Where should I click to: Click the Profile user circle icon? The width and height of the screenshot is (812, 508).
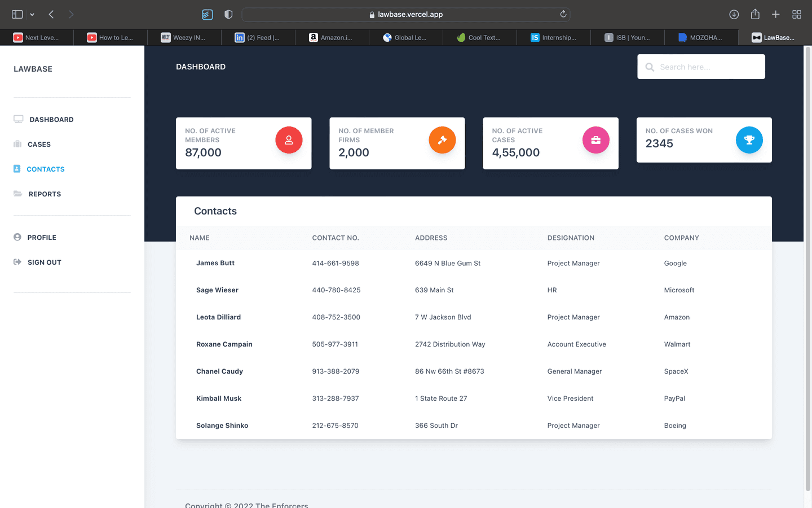pos(17,237)
